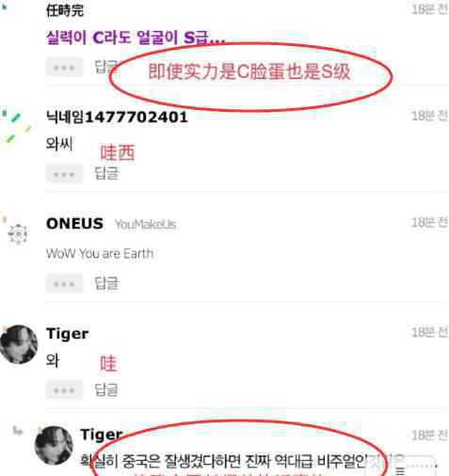Image resolution: width=449 pixels, height=476 pixels.
Task: Click Tiger's avatar on the 와 comment
Action: pyautogui.click(x=19, y=344)
